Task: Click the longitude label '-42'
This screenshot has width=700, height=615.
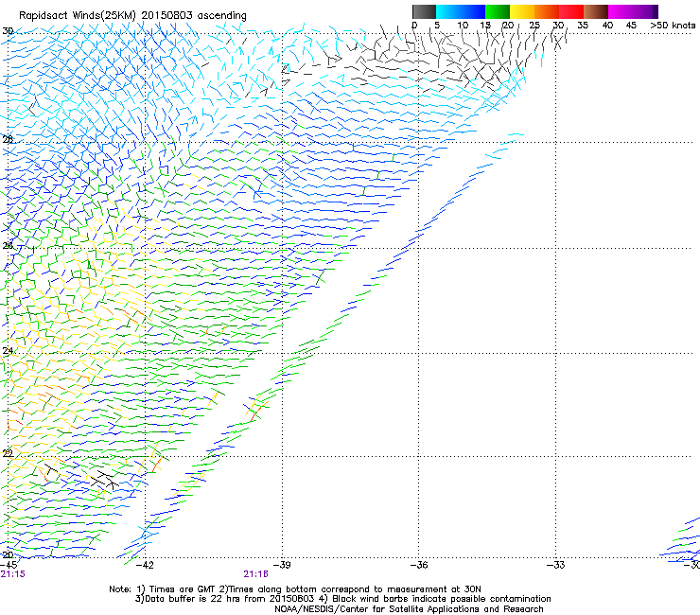Action: (x=145, y=565)
